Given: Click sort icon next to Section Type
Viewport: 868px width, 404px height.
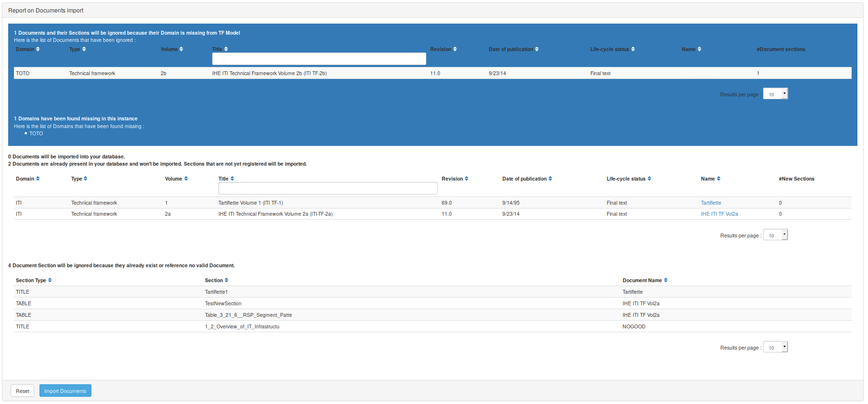Looking at the screenshot, I should pyautogui.click(x=50, y=280).
